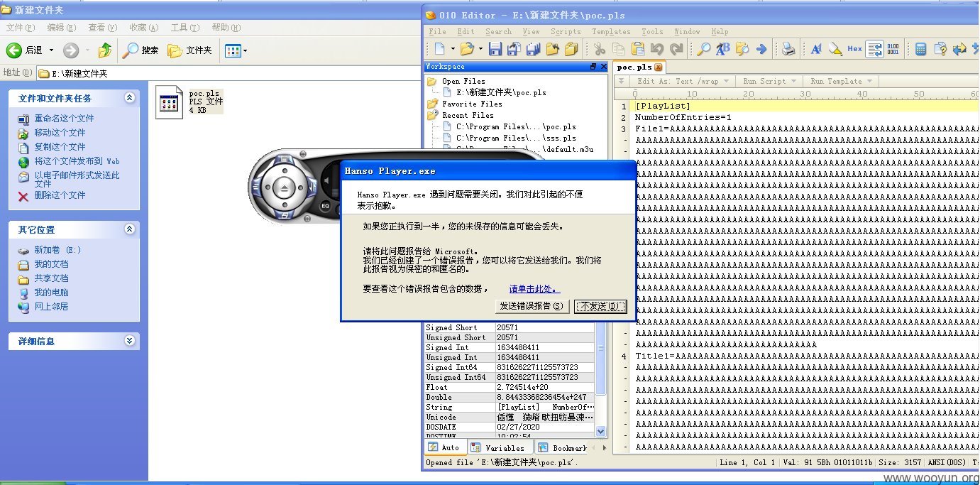The image size is (980, 485).
Task: Click Close All files icon in 010 Editor
Action: click(x=571, y=49)
